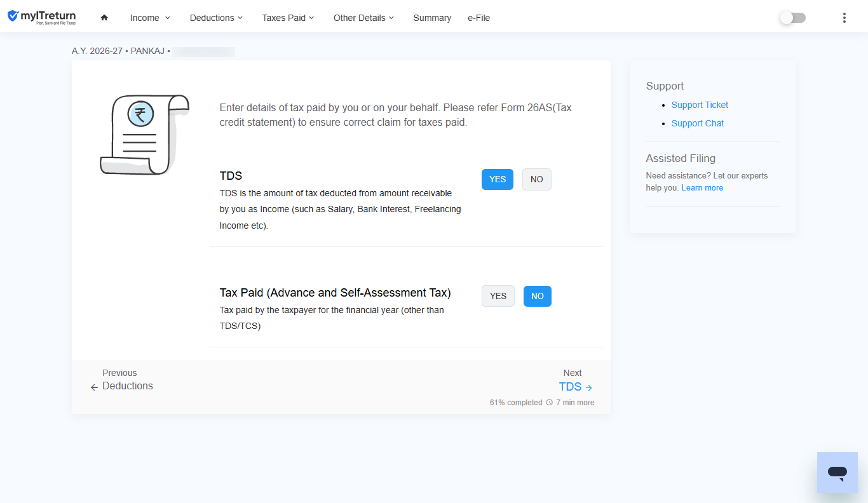Image resolution: width=868 pixels, height=503 pixels.
Task: Click the '7 min more' time estimate
Action: tap(575, 403)
